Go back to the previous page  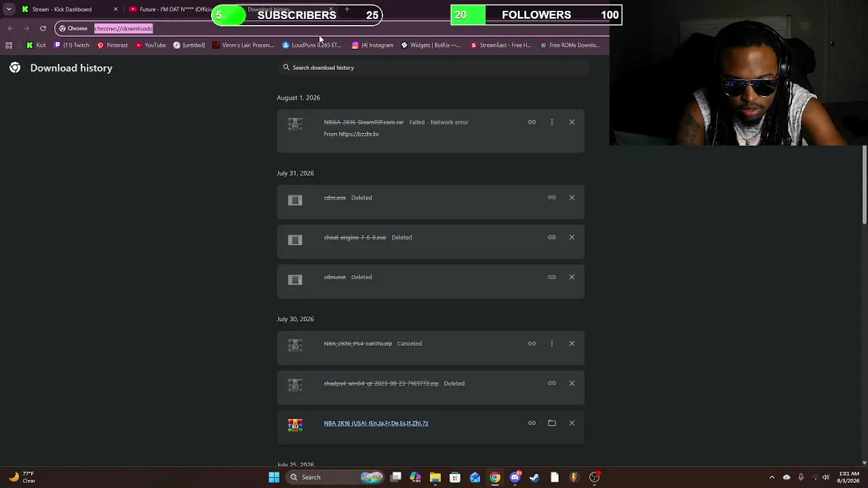point(10,28)
